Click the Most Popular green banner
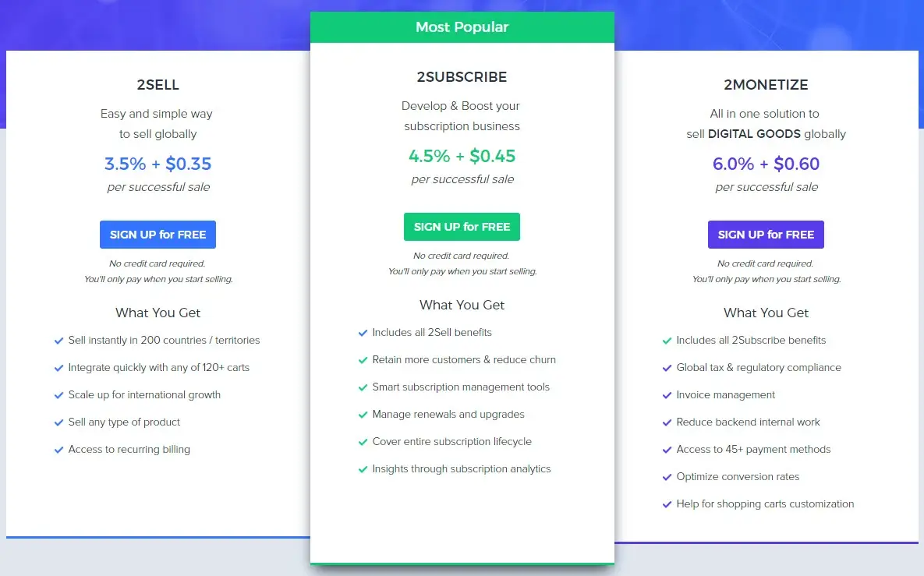 462,27
